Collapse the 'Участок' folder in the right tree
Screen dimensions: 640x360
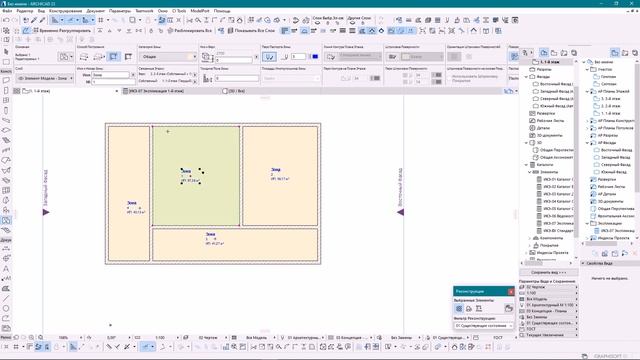[587, 69]
